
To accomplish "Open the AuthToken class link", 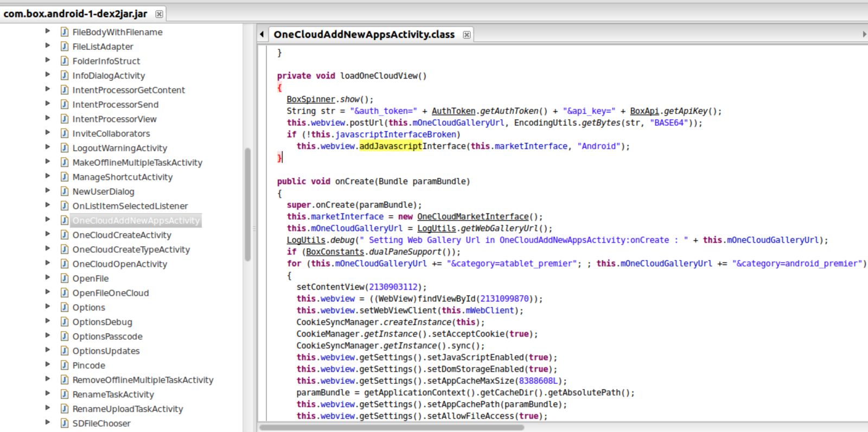I will pos(454,111).
